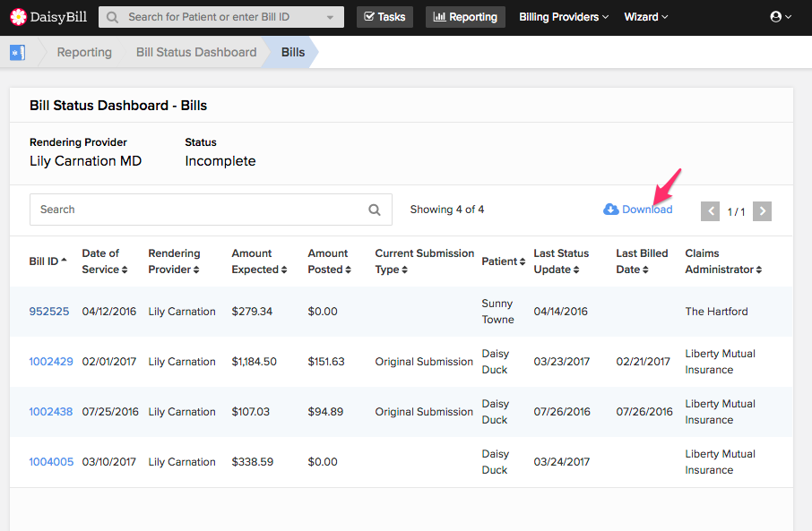Click the search magnifier icon
812x531 pixels.
375,210
